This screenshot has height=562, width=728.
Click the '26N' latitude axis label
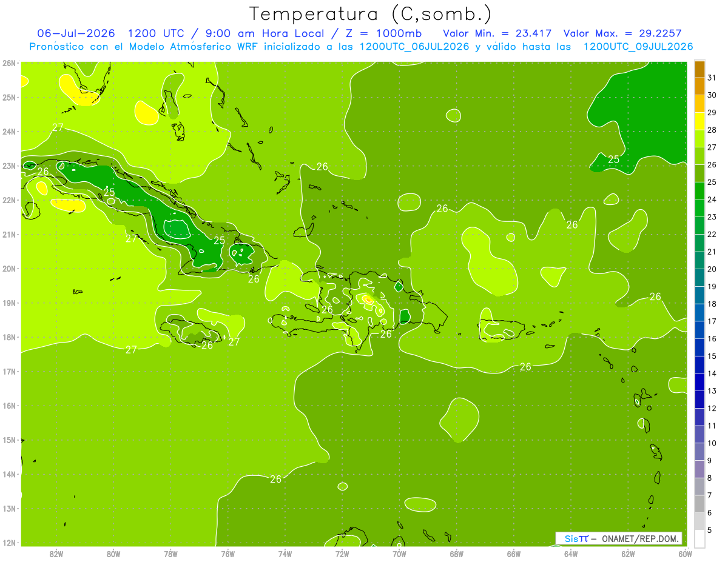[x=8, y=63]
